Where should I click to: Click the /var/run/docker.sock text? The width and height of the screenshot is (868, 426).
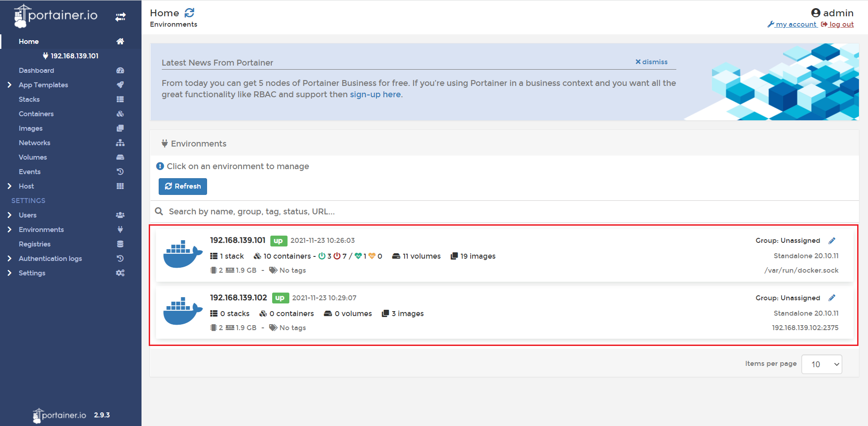[x=802, y=270]
